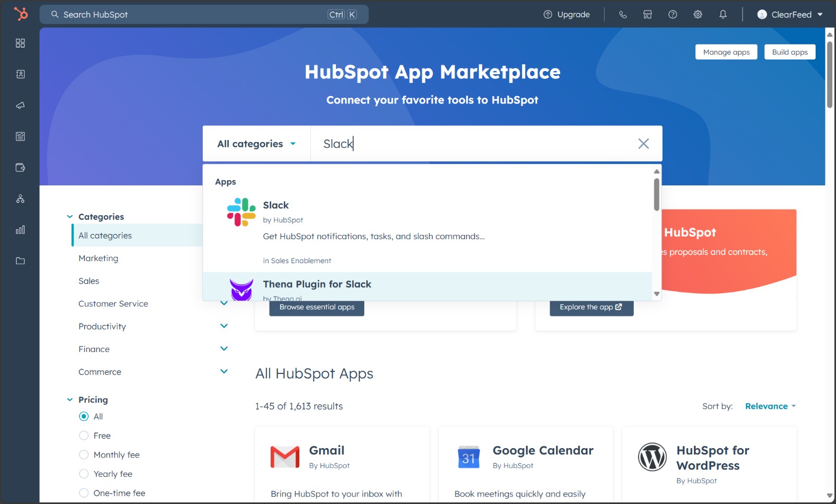Click the down arrow of the suggestions scrollbar
The image size is (836, 504).
click(657, 294)
